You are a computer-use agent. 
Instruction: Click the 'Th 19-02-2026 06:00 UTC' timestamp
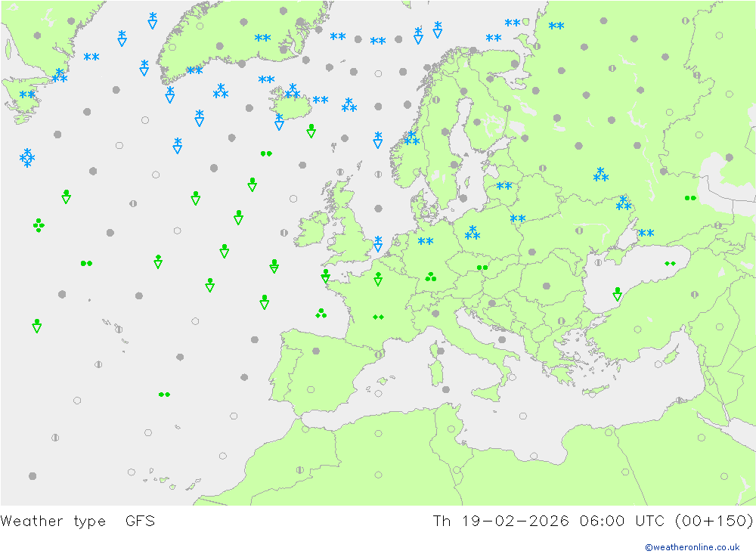549,521
